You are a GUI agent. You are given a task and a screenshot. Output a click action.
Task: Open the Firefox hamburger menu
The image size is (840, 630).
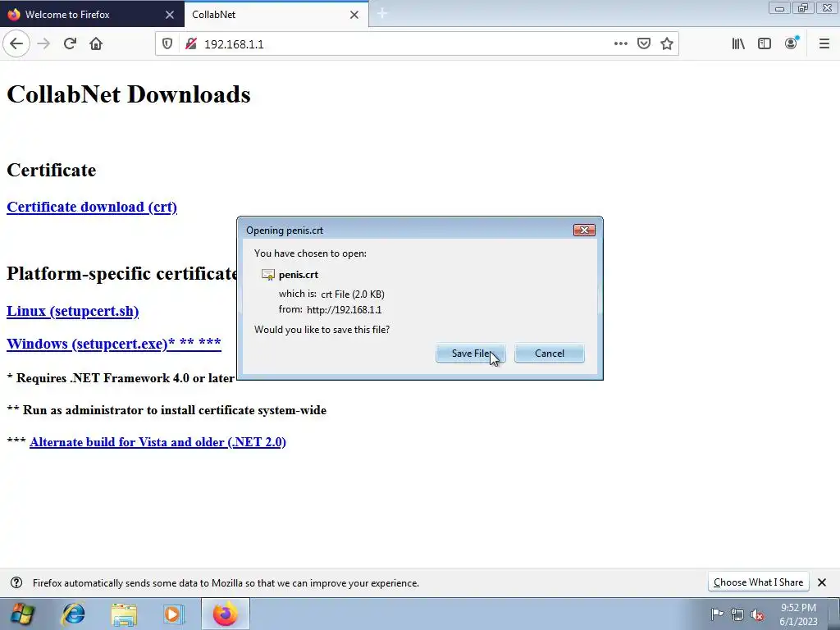(824, 44)
